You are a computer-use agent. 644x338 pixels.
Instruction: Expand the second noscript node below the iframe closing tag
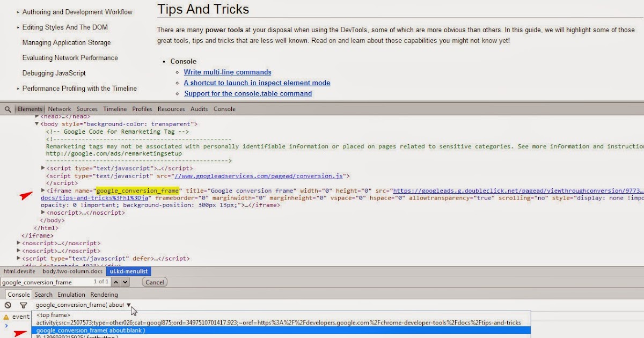(19, 251)
